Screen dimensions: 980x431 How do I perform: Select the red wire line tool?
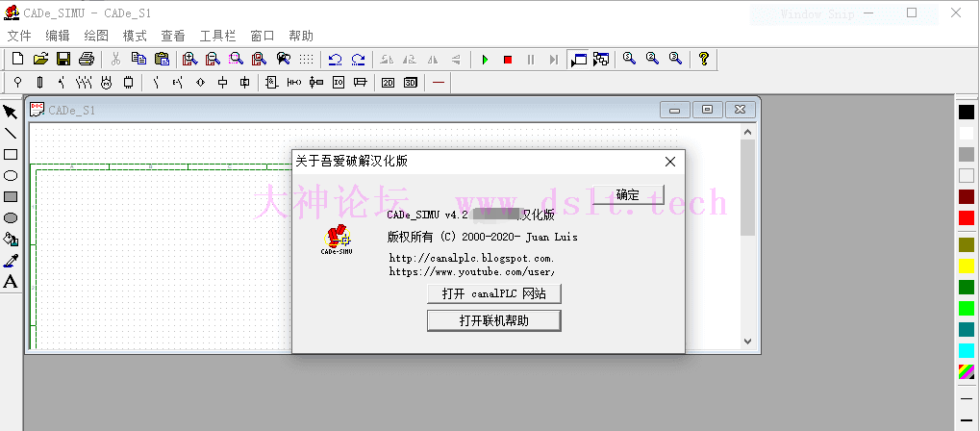click(x=439, y=82)
